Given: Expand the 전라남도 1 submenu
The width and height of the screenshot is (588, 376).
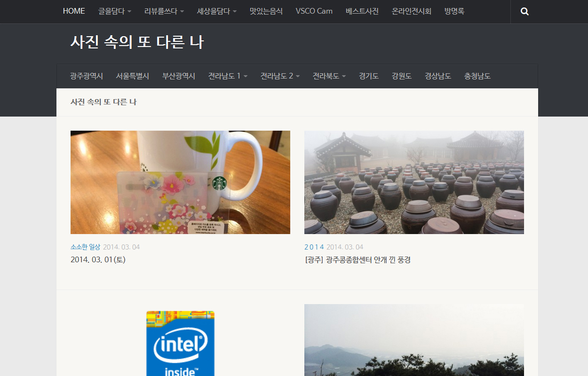Looking at the screenshot, I should (228, 76).
